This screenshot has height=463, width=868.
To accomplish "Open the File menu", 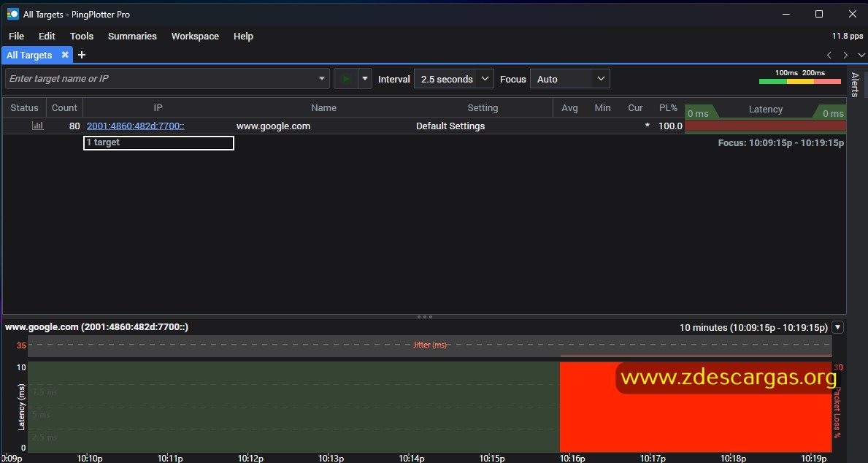I will tap(17, 36).
